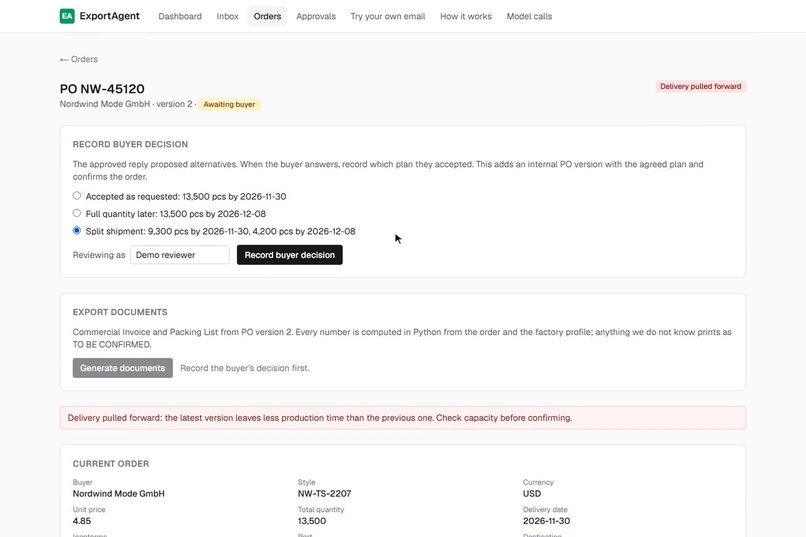806x537 pixels.
Task: Click the CURRENT ORDER section title
Action: (x=111, y=464)
